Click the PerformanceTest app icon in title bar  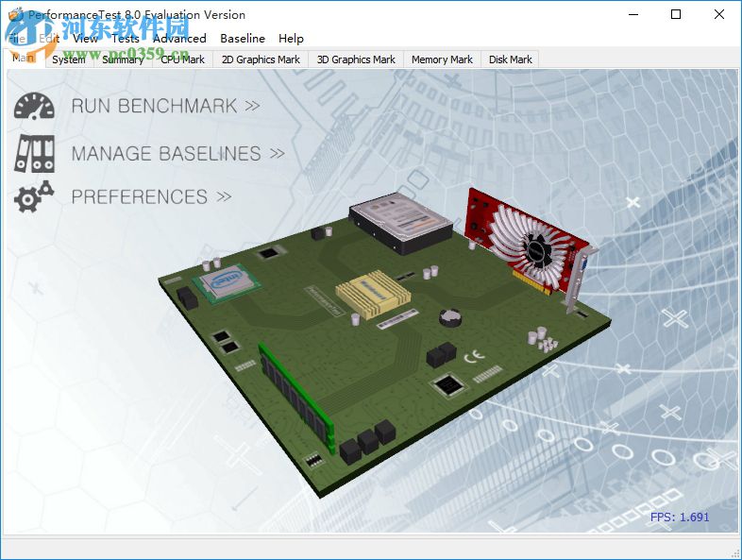(x=16, y=15)
